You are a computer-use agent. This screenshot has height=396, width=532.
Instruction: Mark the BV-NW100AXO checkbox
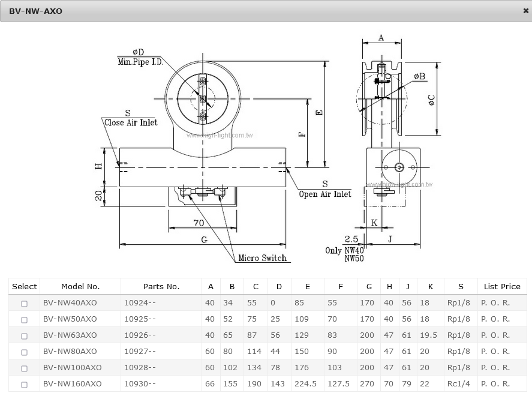[25, 368]
